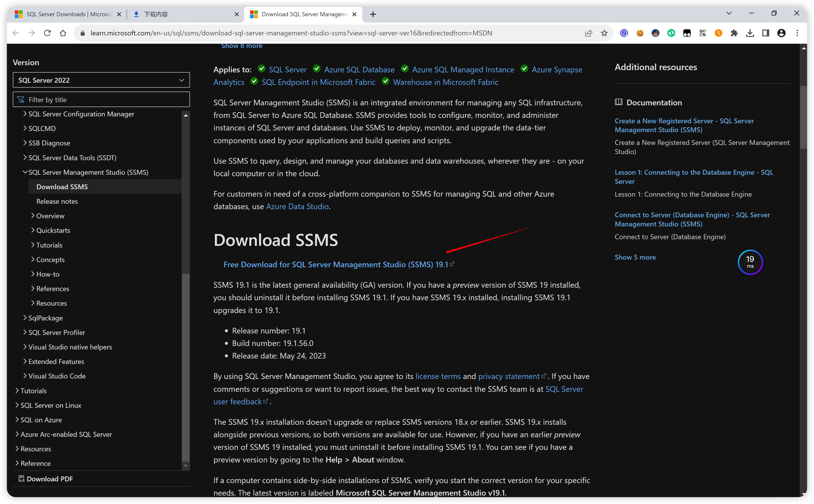Image resolution: width=814 pixels, height=504 pixels.
Task: Toggle the browser side panel icon
Action: click(x=765, y=33)
